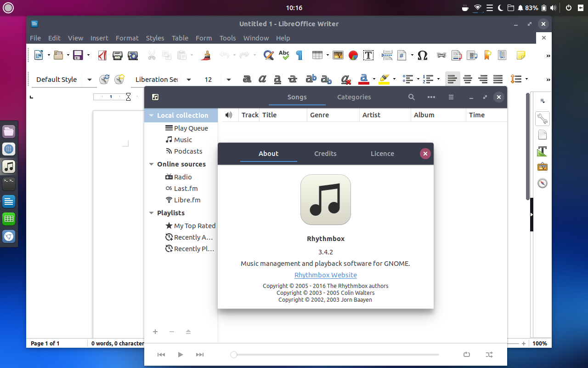Open the line spacing dropdown arrow
This screenshot has height=368, width=588.
pyautogui.click(x=526, y=79)
